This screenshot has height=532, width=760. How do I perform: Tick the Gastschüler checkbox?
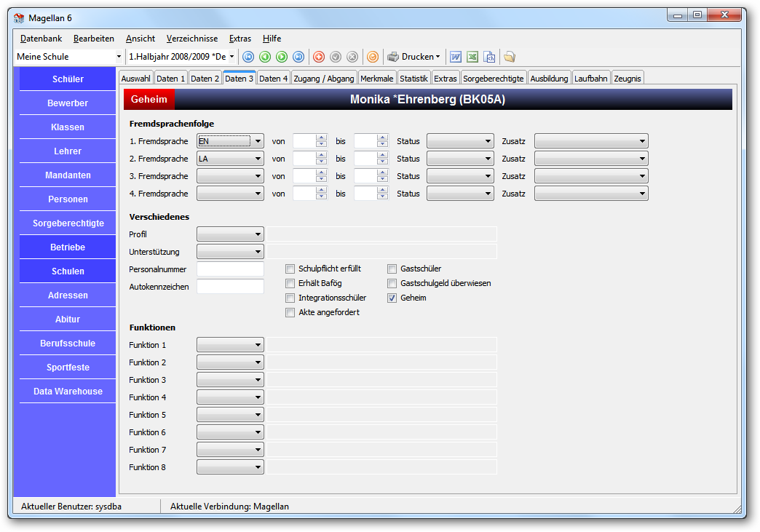point(392,269)
